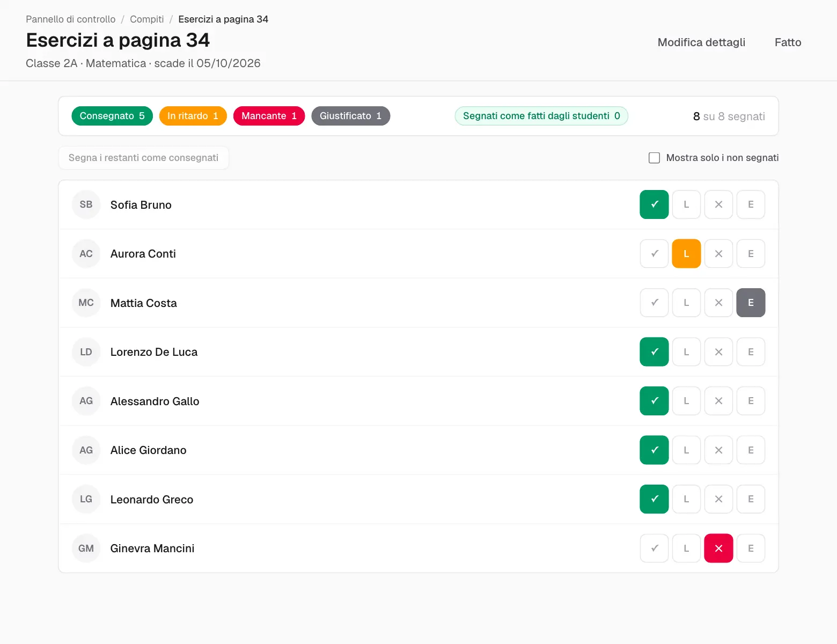
Task: Select the name Mattia Costa
Action: 143,303
